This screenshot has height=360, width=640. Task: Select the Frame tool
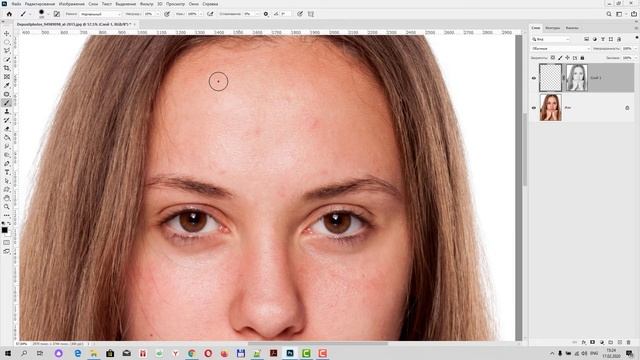pos(7,77)
